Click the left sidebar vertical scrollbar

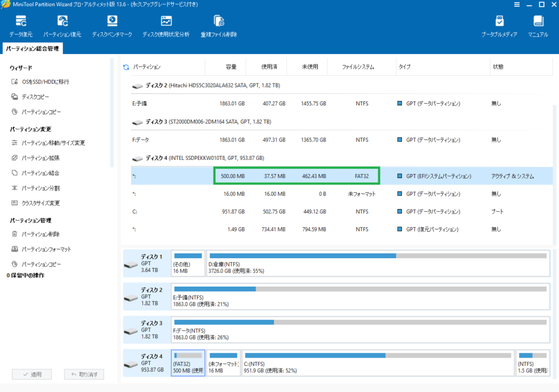(112, 113)
